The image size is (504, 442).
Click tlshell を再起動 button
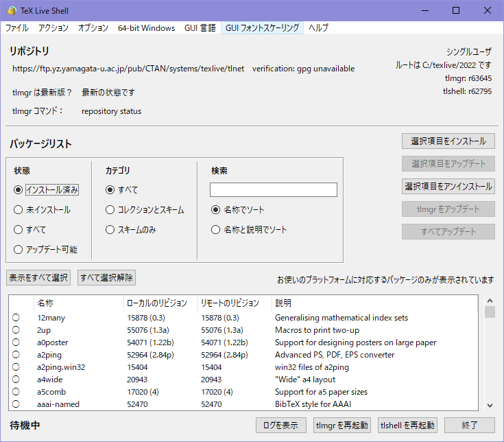[x=407, y=426]
